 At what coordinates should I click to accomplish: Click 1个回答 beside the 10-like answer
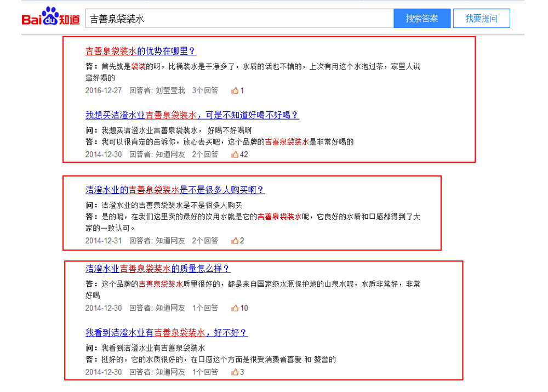point(205,308)
